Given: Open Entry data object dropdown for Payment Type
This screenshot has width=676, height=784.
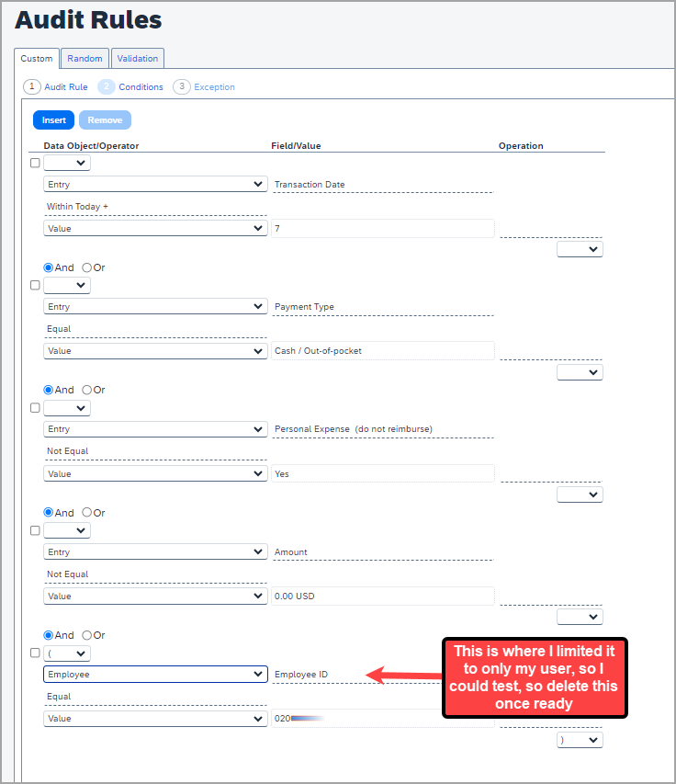Looking at the screenshot, I should [155, 306].
